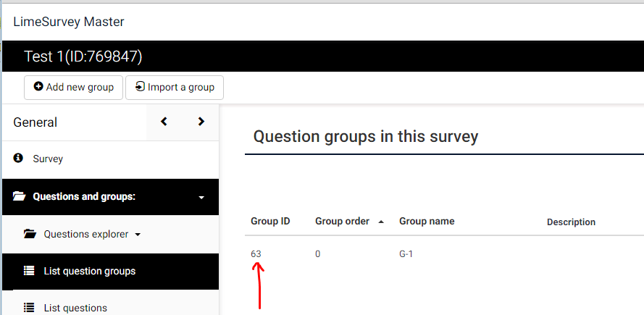
Task: Click the list icon beside List questions
Action: (x=29, y=308)
